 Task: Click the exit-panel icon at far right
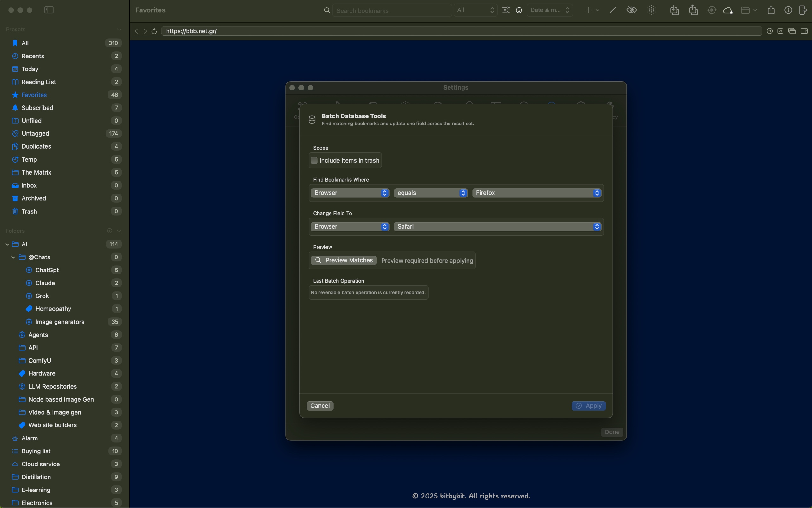click(803, 10)
